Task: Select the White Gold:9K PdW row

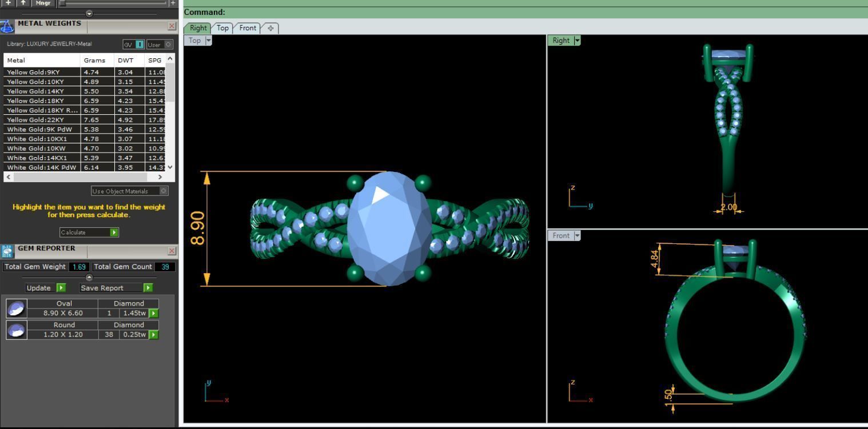Action: 85,129
